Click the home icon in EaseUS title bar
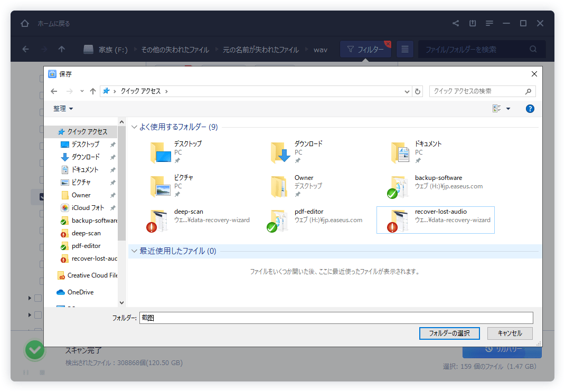565x392 pixels. coord(24,23)
